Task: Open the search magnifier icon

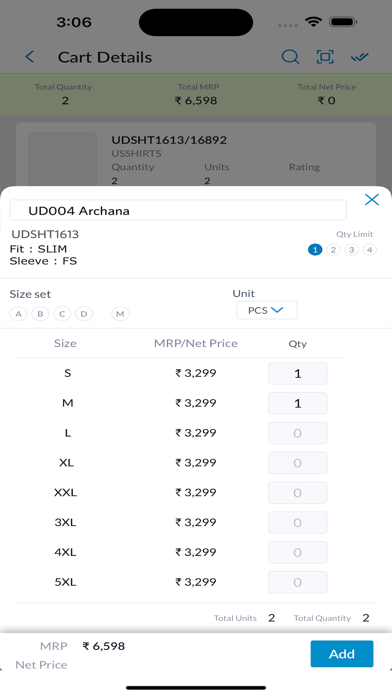Action: click(290, 57)
